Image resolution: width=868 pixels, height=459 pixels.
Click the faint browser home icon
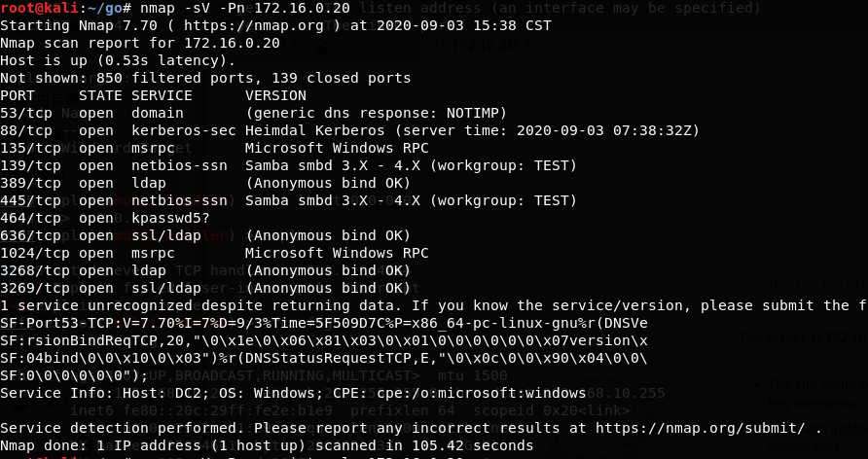320,46
